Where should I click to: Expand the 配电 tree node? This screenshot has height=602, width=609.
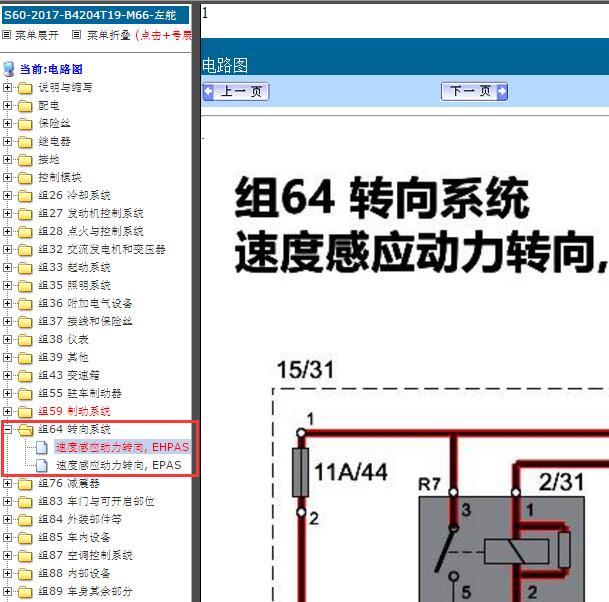(7, 105)
